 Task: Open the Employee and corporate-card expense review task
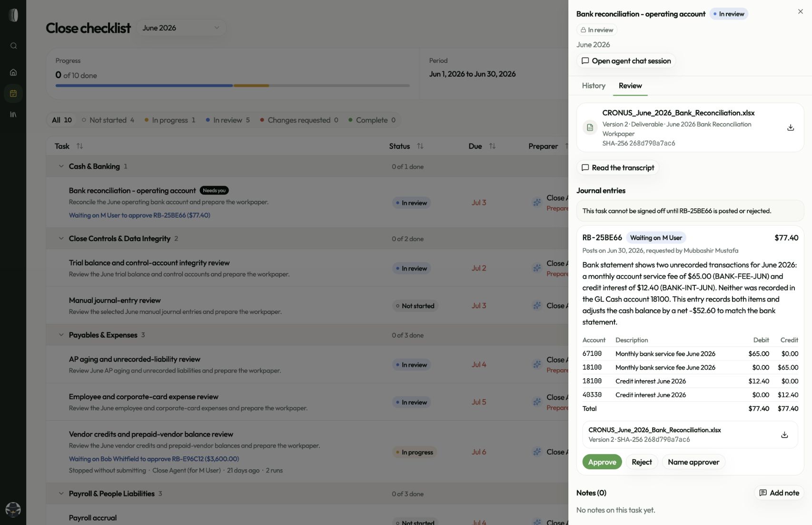pos(143,397)
